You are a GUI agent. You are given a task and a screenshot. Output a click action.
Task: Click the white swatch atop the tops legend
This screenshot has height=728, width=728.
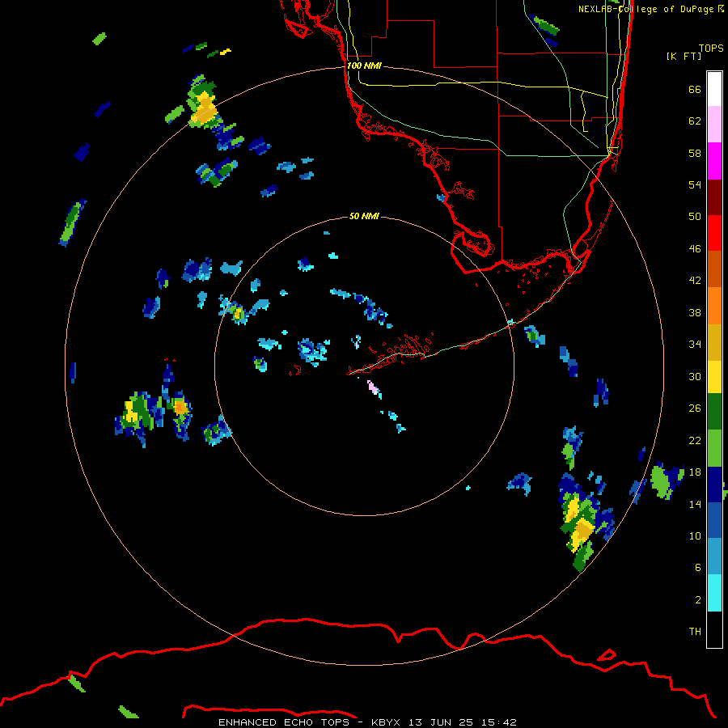714,89
